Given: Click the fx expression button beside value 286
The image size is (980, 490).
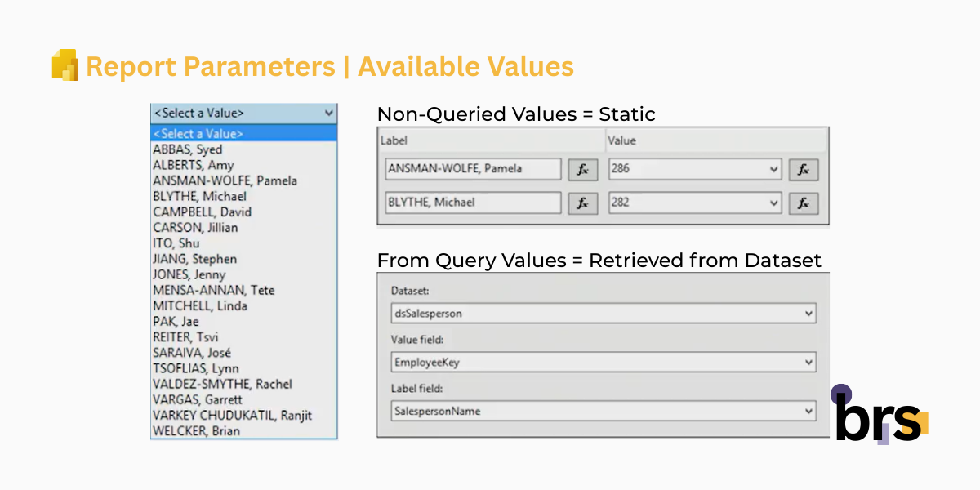Looking at the screenshot, I should (x=804, y=169).
